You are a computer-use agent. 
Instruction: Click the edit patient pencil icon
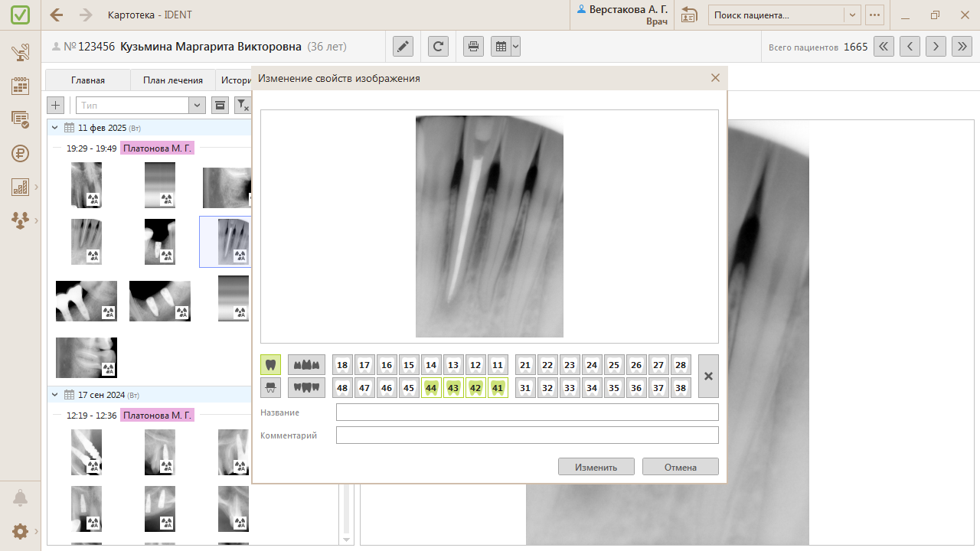[x=403, y=47]
